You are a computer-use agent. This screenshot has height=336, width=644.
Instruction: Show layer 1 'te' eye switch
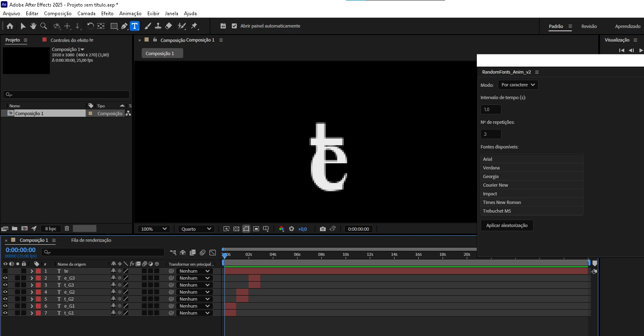[x=5, y=271]
